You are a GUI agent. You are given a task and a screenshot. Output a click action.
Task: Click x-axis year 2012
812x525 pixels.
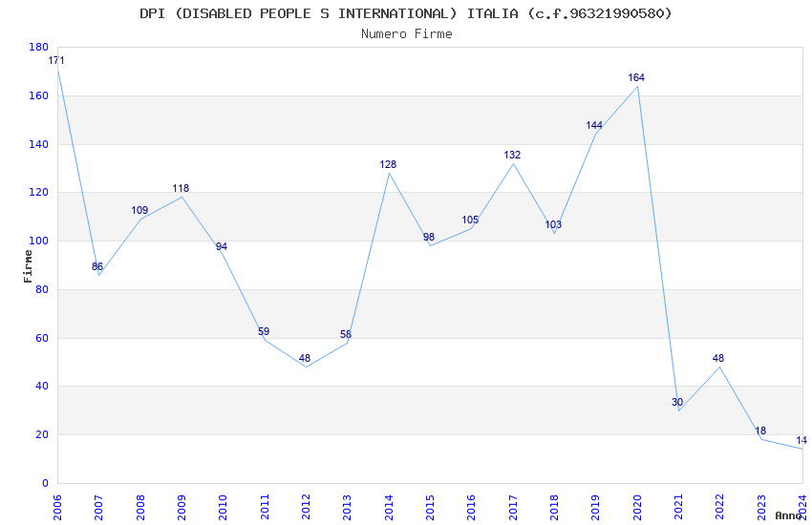[306, 508]
